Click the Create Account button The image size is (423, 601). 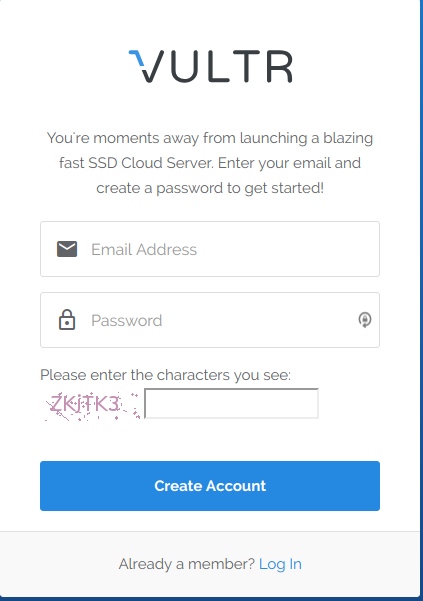point(210,486)
